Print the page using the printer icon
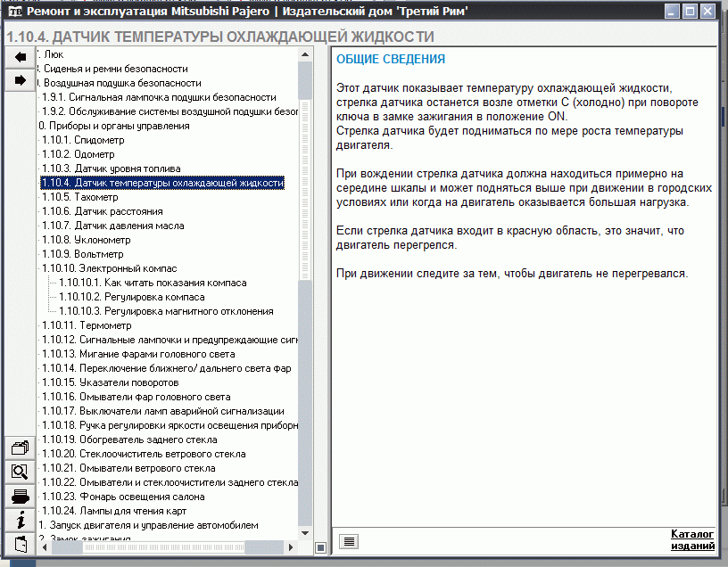The image size is (728, 567). pos(20,496)
